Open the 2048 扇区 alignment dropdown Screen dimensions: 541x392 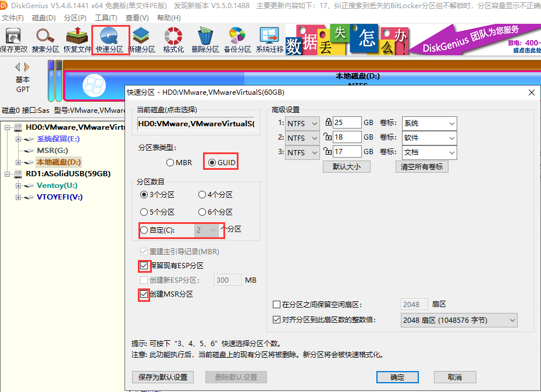[458, 320]
